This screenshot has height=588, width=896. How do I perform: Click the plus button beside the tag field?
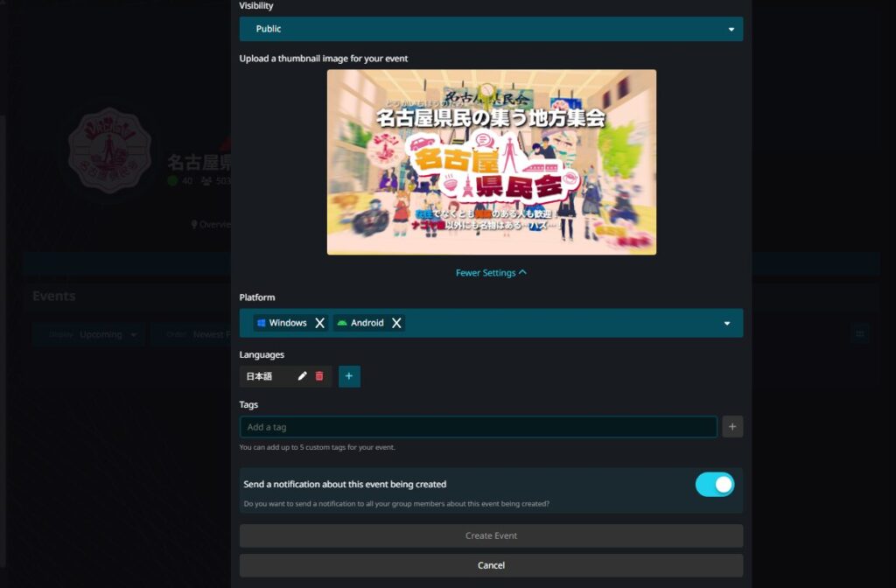point(732,427)
